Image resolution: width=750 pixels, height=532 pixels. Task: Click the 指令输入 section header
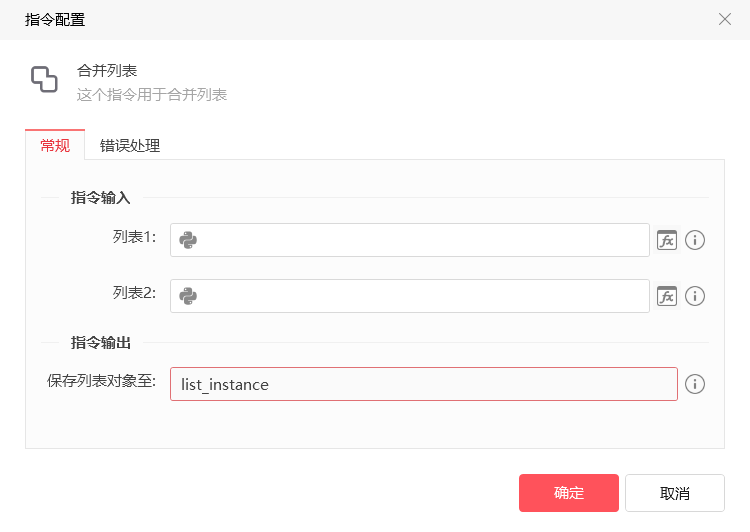point(101,198)
